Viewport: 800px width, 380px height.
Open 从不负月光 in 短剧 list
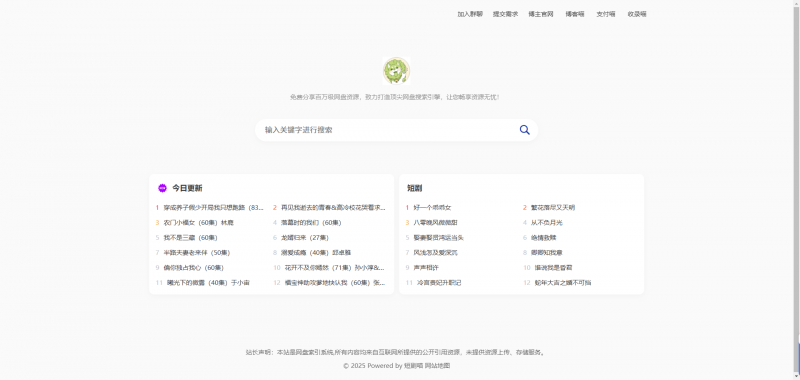(x=546, y=223)
